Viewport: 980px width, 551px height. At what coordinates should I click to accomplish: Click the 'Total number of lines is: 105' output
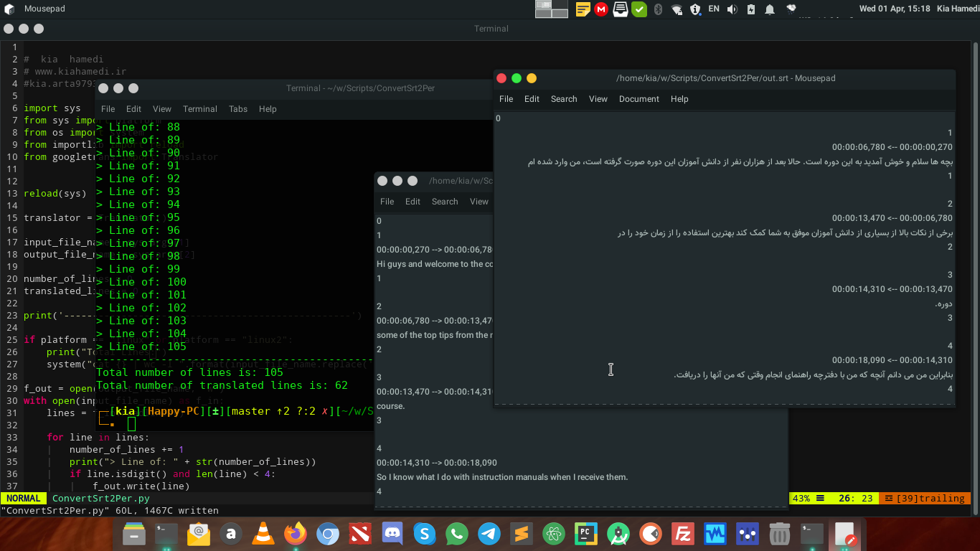(189, 372)
